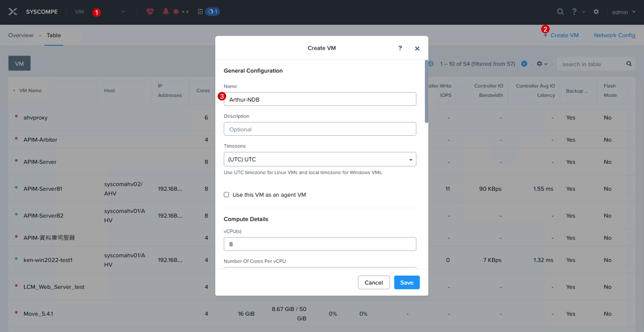Enable Use this VM as agent VM
The height and width of the screenshot is (332, 644).
(x=226, y=195)
